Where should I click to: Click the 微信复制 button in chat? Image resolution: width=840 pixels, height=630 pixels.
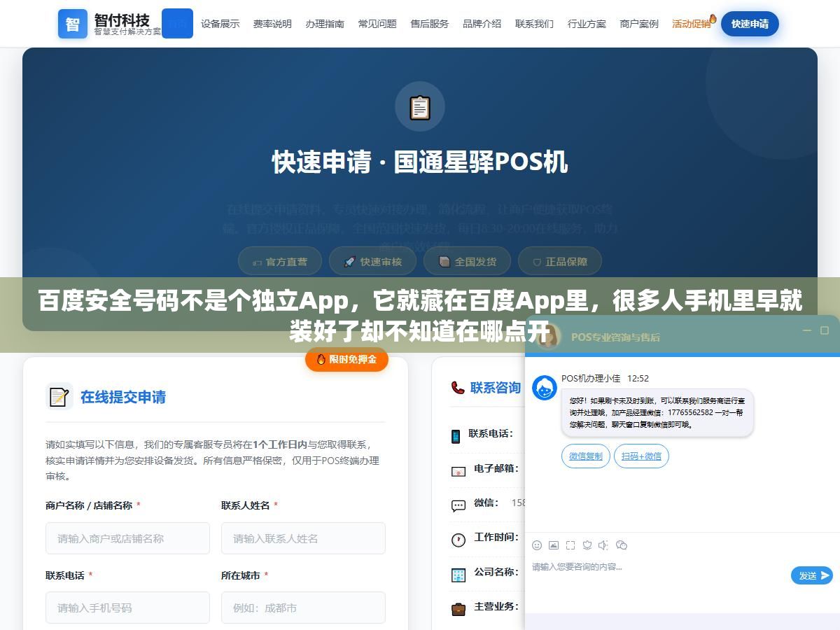pyautogui.click(x=585, y=456)
